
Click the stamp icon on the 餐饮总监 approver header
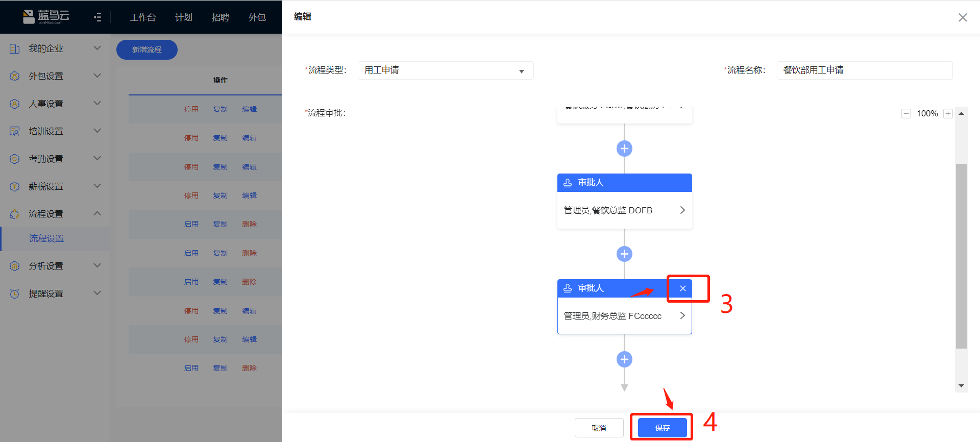click(568, 183)
